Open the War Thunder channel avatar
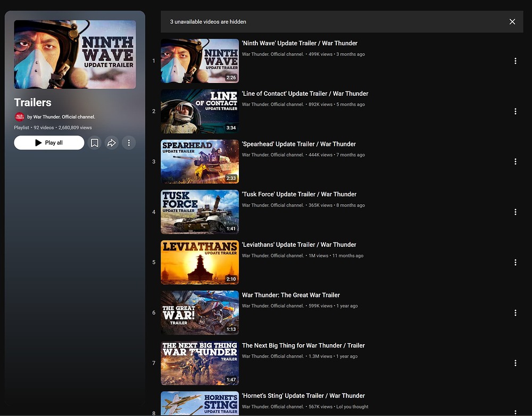This screenshot has height=416, width=532. click(x=19, y=117)
